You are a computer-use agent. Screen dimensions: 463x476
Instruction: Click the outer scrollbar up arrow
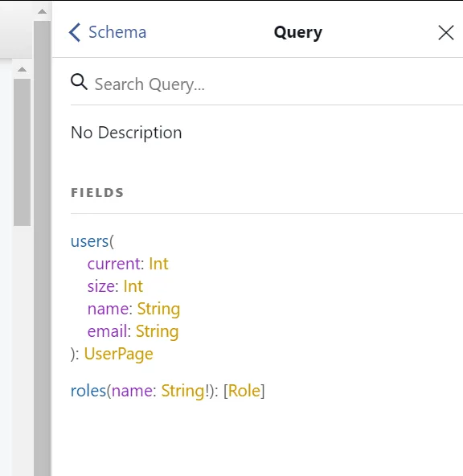[x=42, y=11]
